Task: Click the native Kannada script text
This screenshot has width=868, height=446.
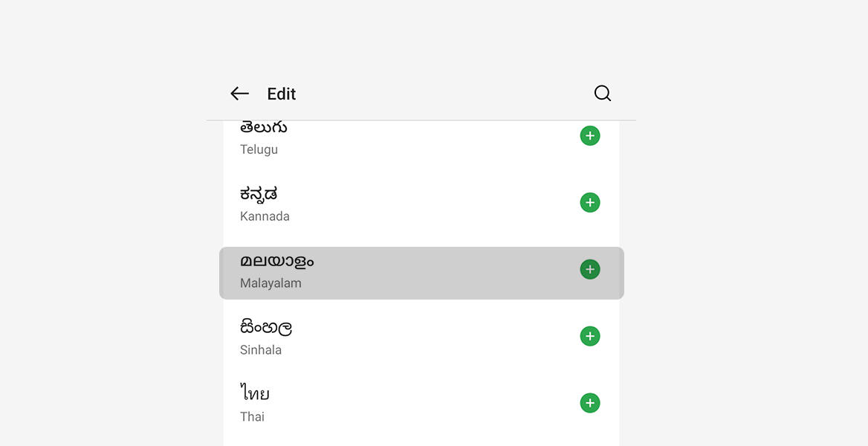Action: (x=259, y=194)
